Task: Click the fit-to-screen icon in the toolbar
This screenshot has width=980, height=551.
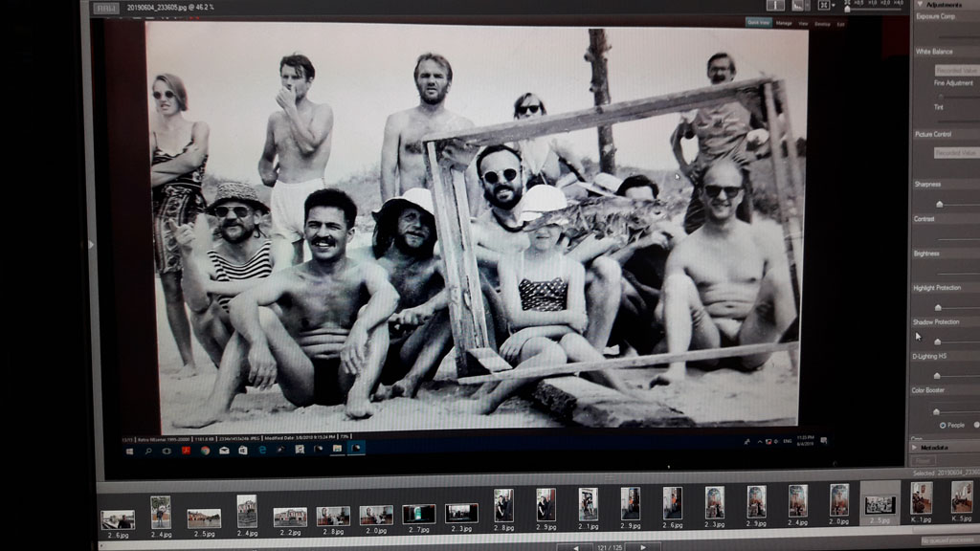Action: (824, 5)
